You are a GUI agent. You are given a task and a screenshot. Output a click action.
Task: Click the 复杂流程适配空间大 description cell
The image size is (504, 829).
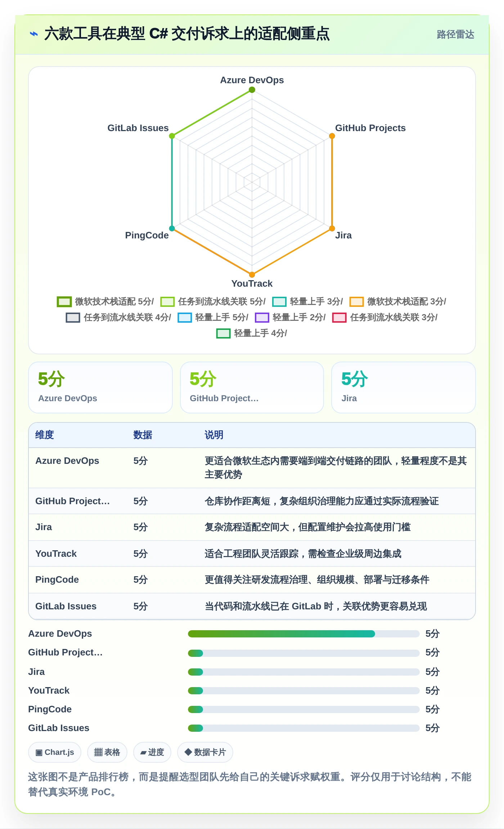(307, 527)
